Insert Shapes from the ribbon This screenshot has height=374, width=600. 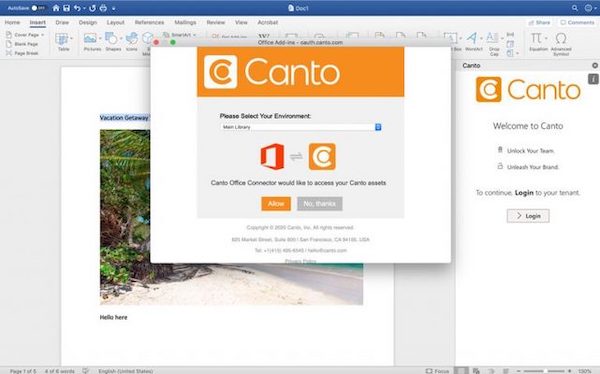(112, 42)
